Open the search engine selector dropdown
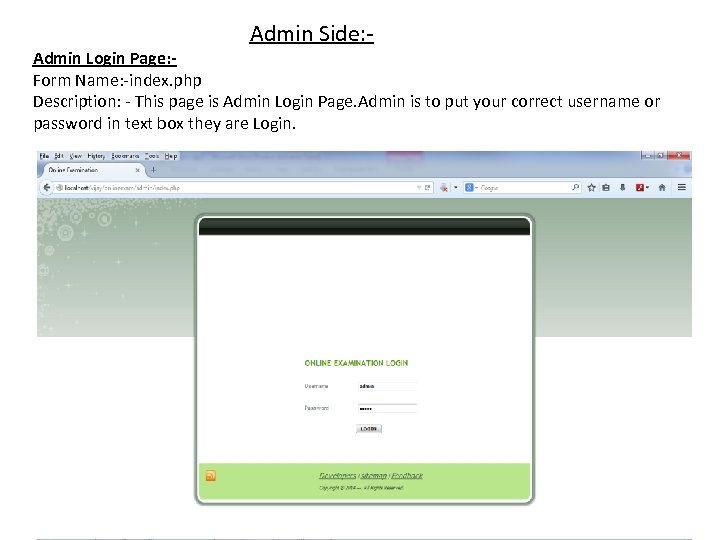Viewport: 720px width, 540px height. (x=476, y=187)
